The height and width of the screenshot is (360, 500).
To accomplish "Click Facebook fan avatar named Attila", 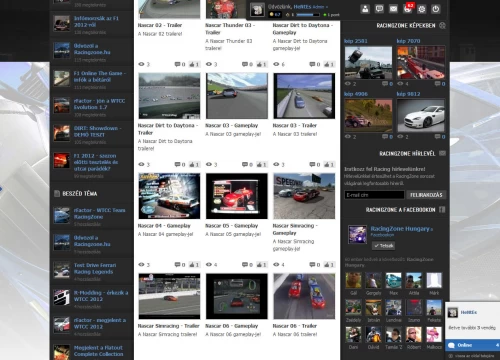I will 414,280.
